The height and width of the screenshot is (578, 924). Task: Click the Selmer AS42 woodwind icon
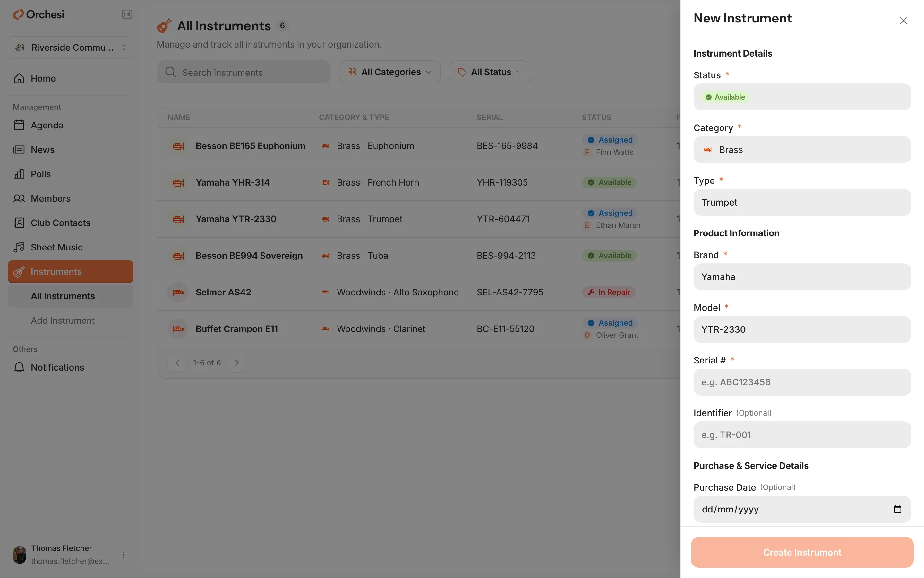[178, 293]
